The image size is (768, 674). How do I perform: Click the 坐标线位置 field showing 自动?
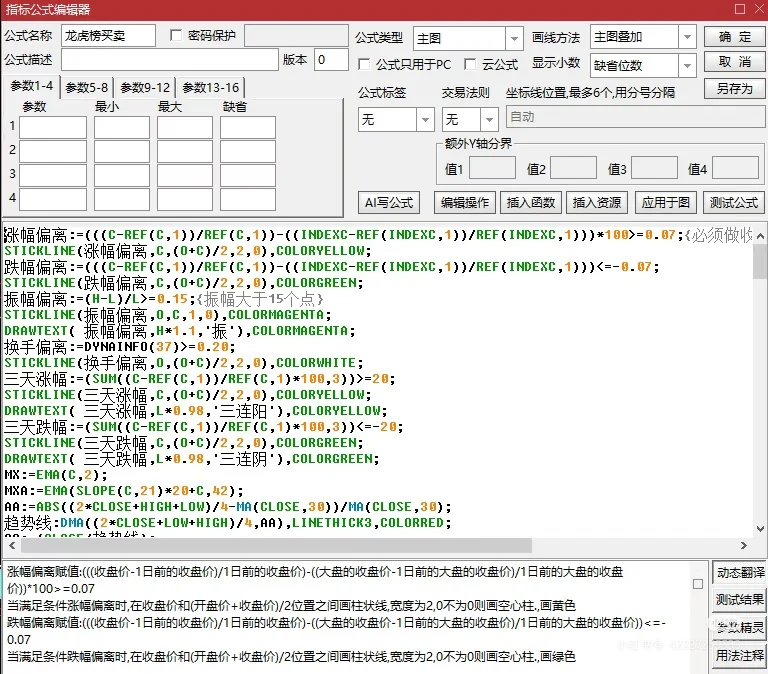[635, 118]
